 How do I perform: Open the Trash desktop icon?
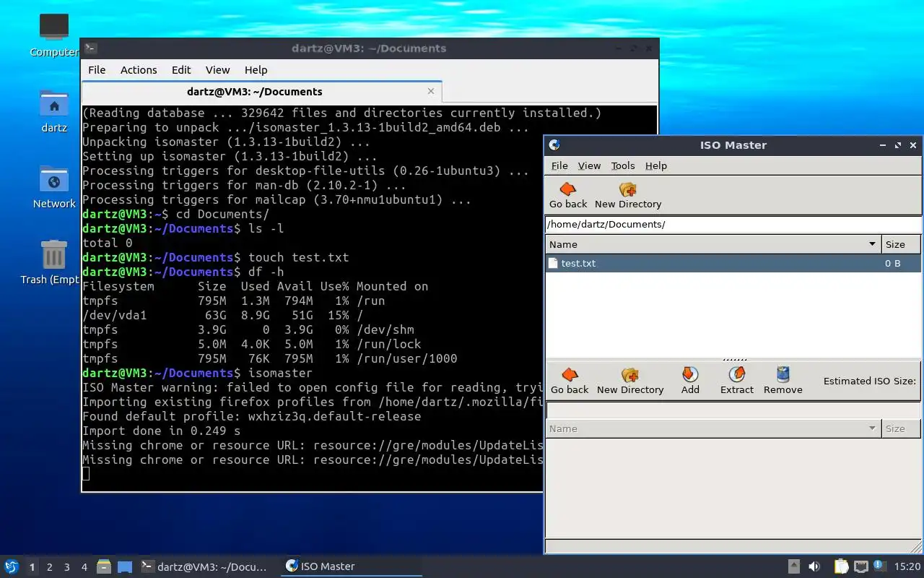pyautogui.click(x=54, y=254)
